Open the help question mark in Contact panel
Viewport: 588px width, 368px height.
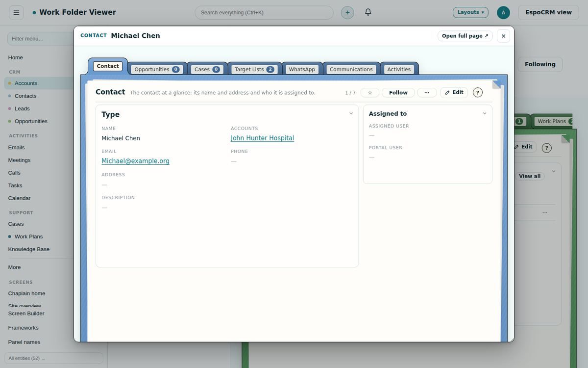[478, 92]
